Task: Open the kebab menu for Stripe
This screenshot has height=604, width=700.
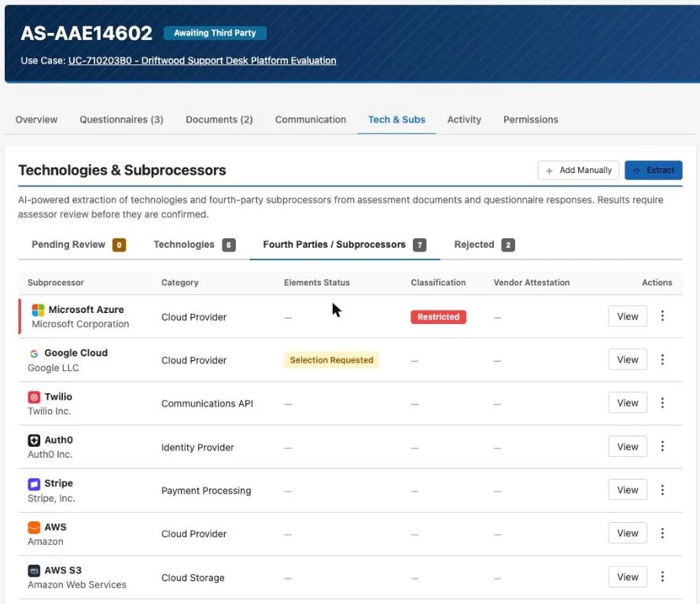Action: [x=662, y=490]
